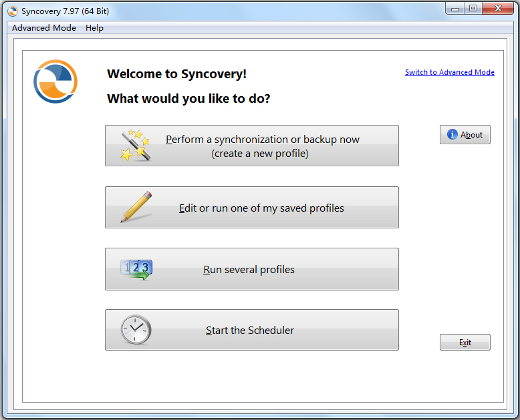The image size is (520, 420).
Task: Click the "Start the Scheduler" label
Action: coord(250,331)
